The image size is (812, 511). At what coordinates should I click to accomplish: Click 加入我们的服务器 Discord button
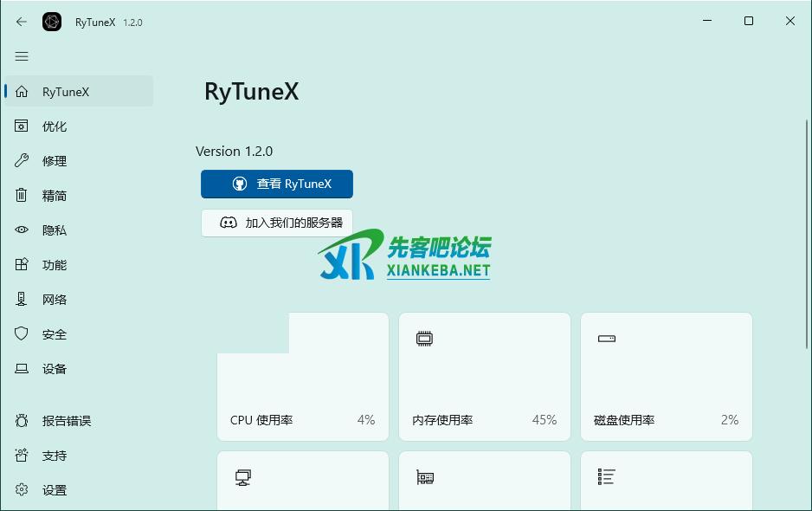[277, 223]
